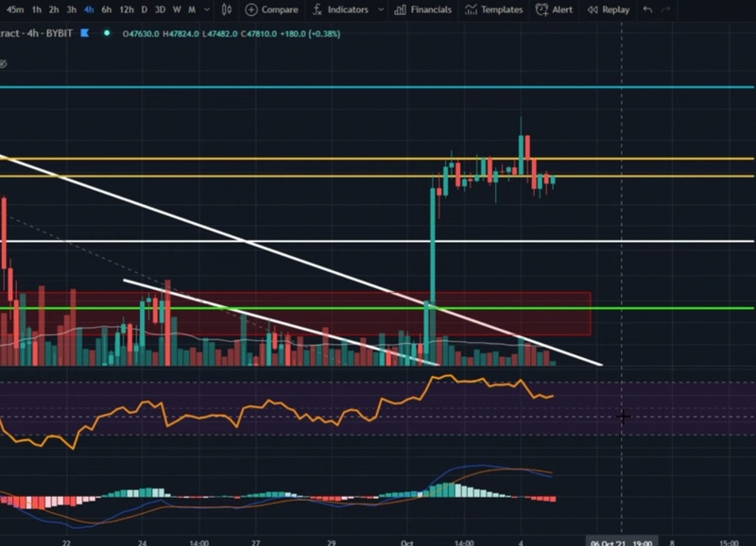Click the 27 date label on time axis
The width and height of the screenshot is (756, 546).
255,542
